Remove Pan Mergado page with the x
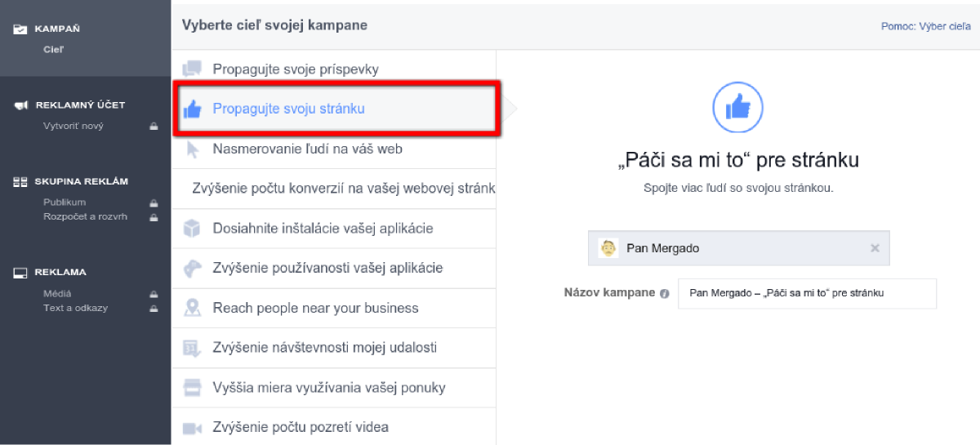980x445 pixels. tap(875, 248)
